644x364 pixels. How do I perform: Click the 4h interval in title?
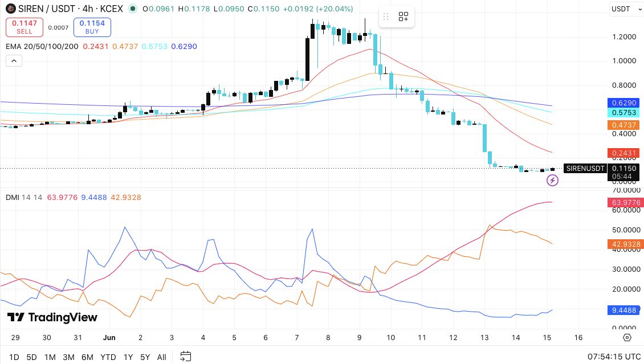coord(88,9)
